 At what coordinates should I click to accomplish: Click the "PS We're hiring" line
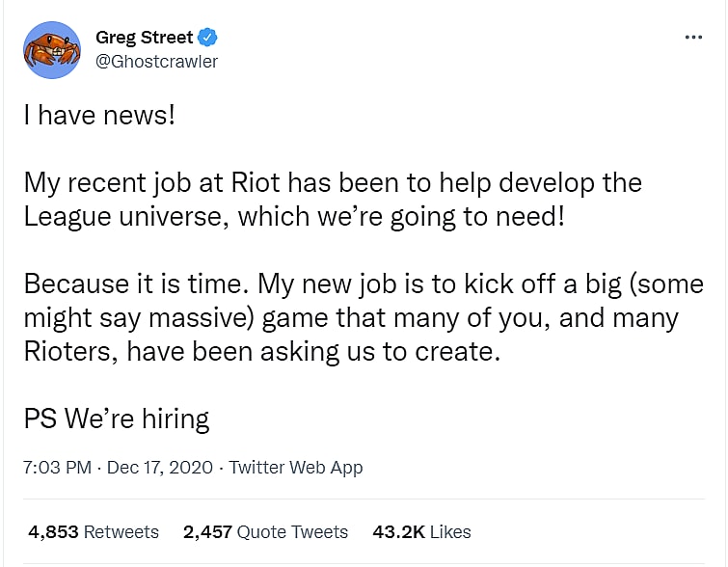click(x=117, y=418)
